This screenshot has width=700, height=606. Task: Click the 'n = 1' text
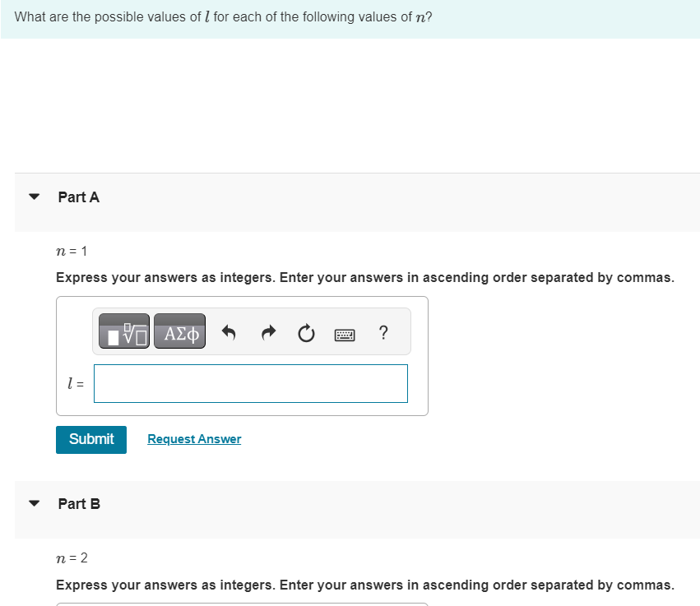point(72,251)
